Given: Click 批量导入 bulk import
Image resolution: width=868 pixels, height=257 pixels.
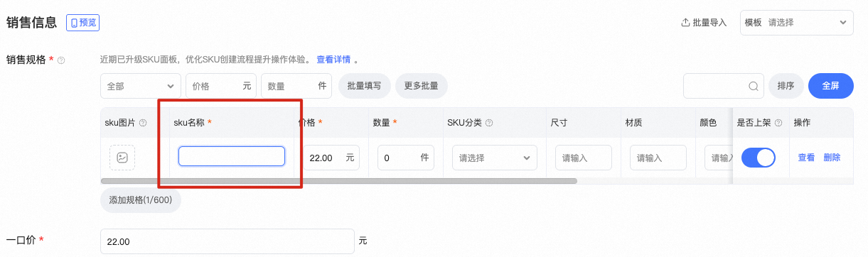Looking at the screenshot, I should pos(704,23).
